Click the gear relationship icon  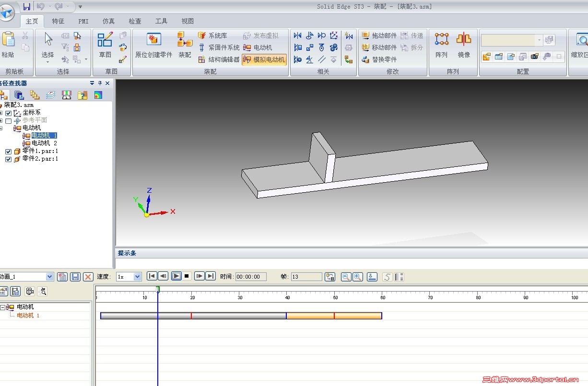pos(334,47)
